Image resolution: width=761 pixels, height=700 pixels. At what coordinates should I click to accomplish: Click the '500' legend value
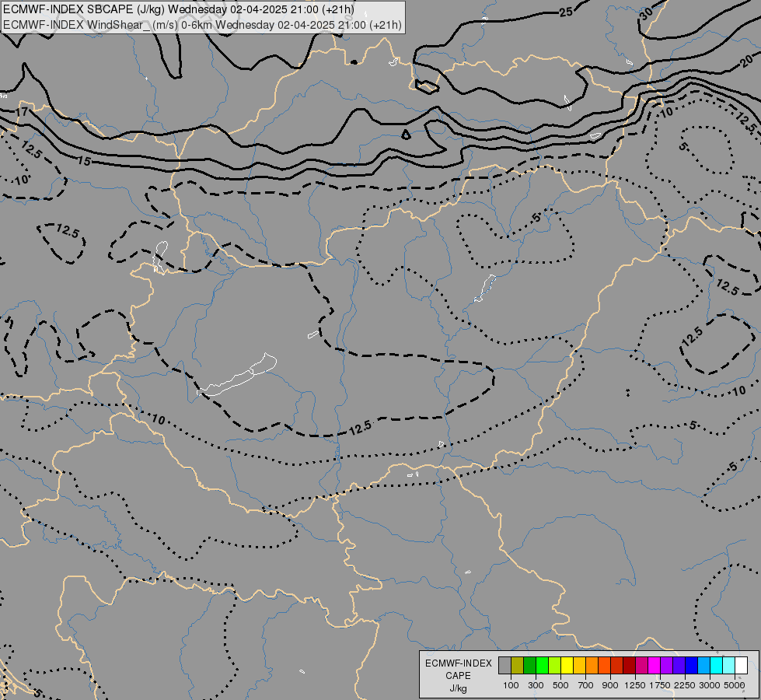coord(560,685)
